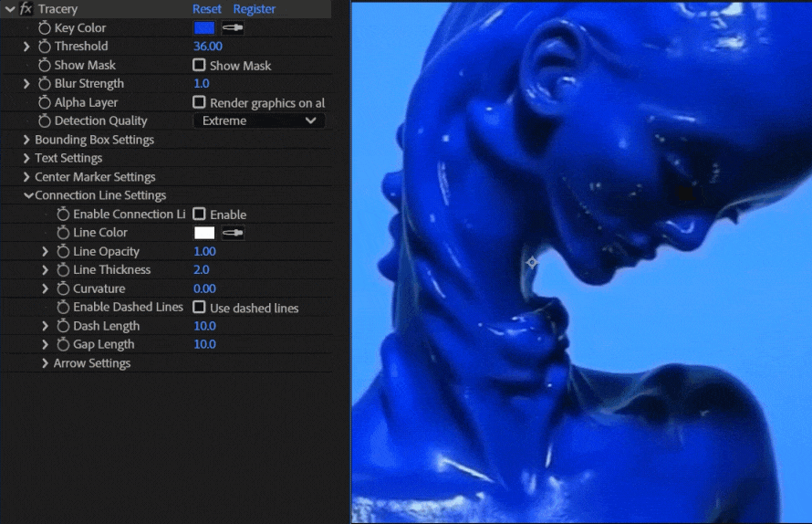Collapse the Connection Line Settings group

pos(26,196)
